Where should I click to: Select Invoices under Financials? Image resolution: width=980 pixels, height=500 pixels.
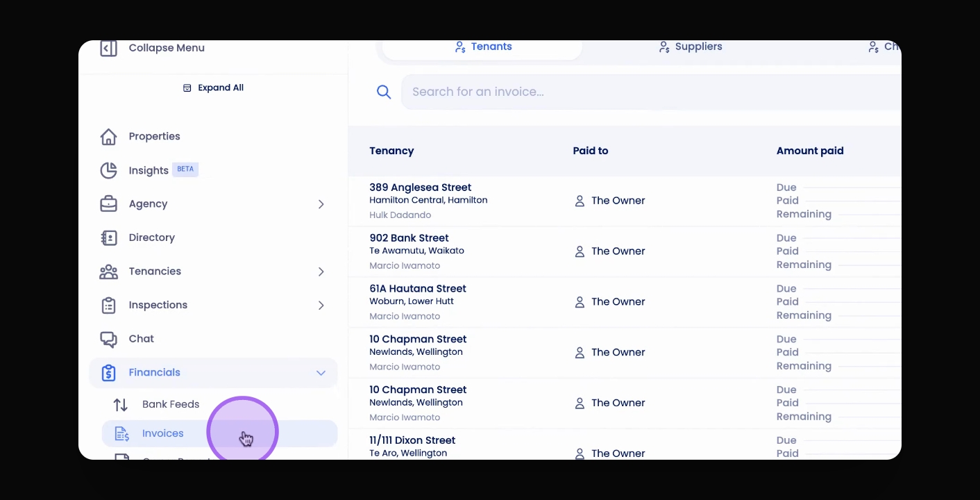(219, 433)
